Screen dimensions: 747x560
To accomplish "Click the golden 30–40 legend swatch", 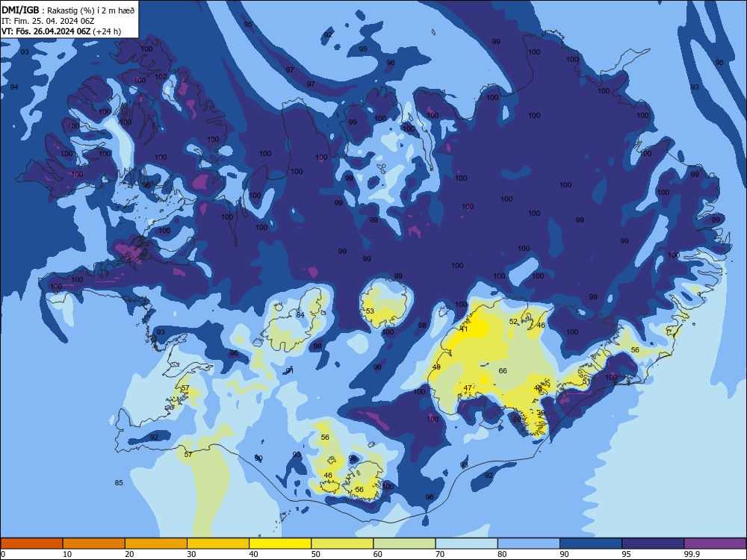I will tap(218, 544).
